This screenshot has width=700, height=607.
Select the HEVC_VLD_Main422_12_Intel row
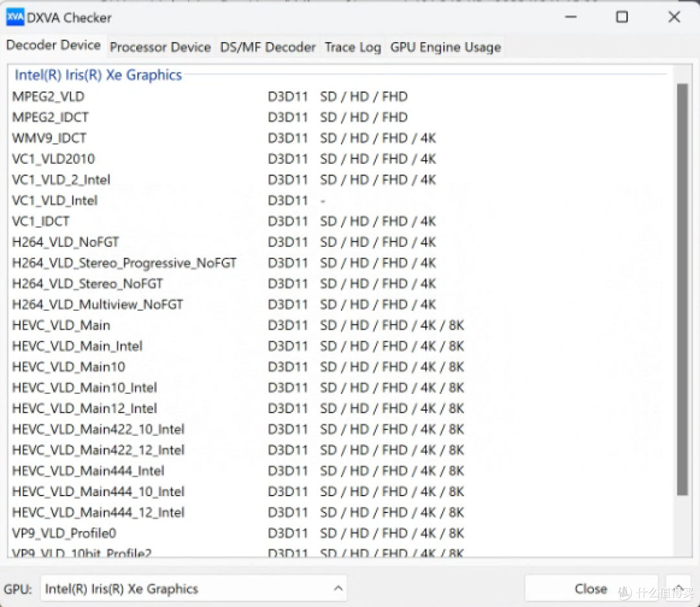(340, 450)
